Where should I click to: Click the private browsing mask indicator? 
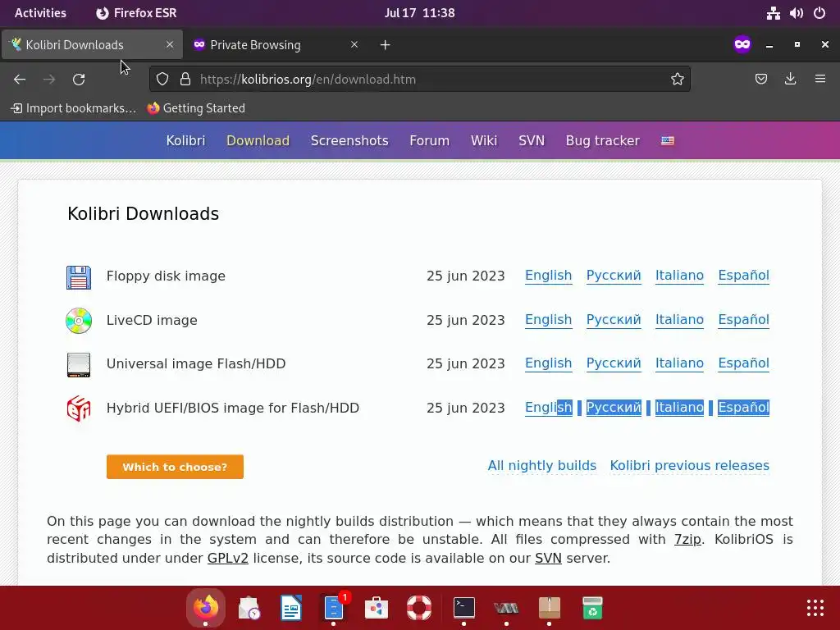tap(742, 44)
